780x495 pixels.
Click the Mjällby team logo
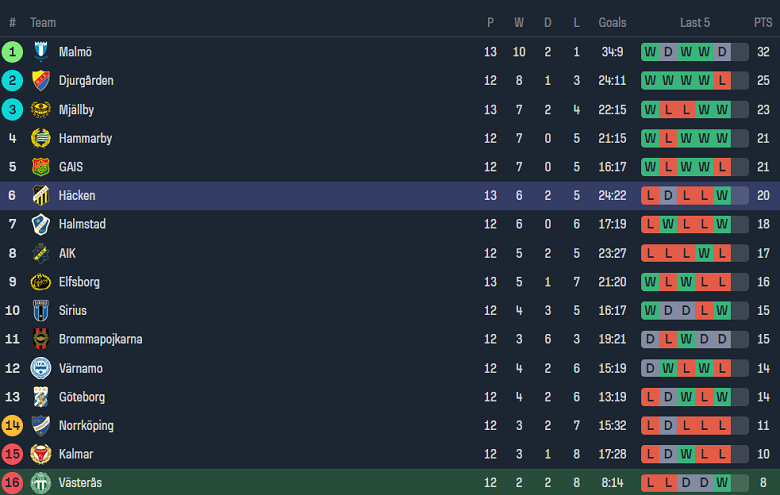[x=41, y=110]
